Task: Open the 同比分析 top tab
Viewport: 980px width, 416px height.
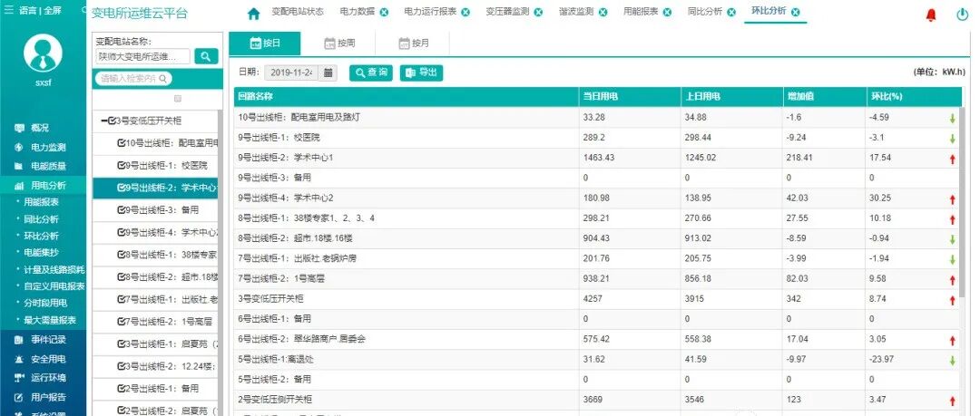Action: click(x=704, y=12)
